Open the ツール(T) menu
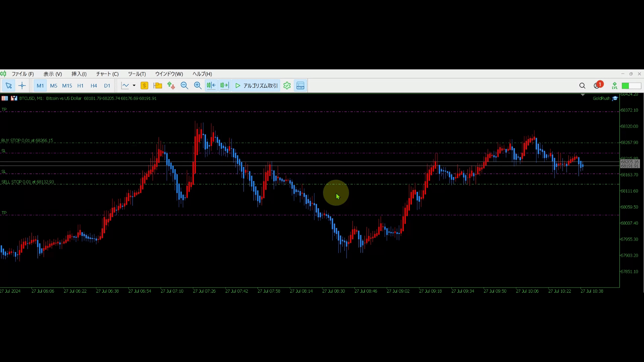This screenshot has height=362, width=644. [137, 74]
